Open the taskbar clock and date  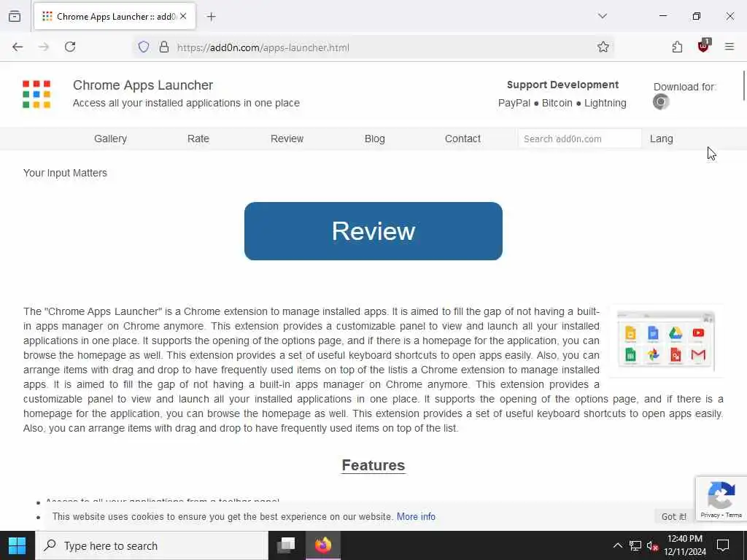[684, 545]
